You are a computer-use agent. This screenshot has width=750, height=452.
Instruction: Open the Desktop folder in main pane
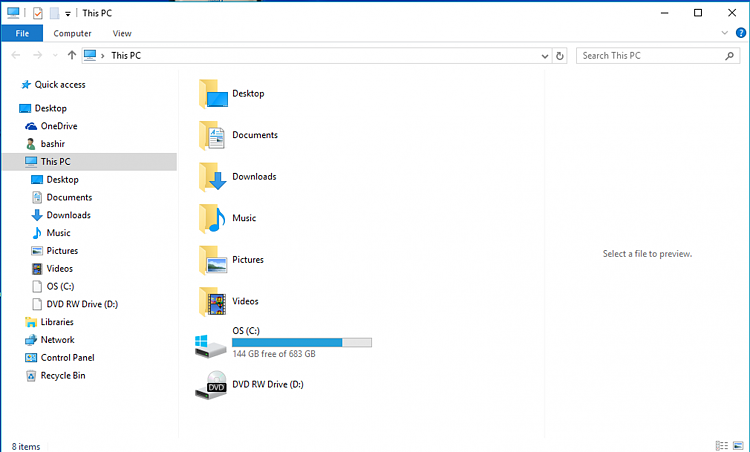click(231, 94)
